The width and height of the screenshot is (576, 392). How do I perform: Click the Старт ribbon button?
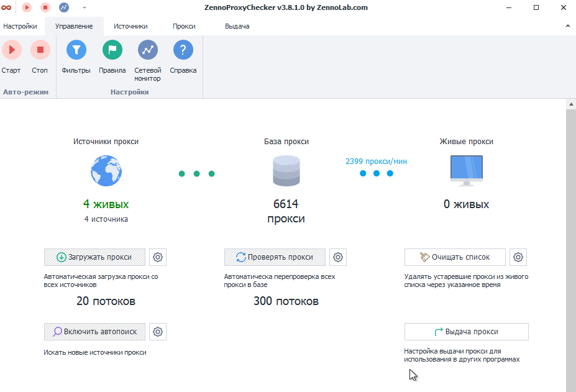click(11, 57)
